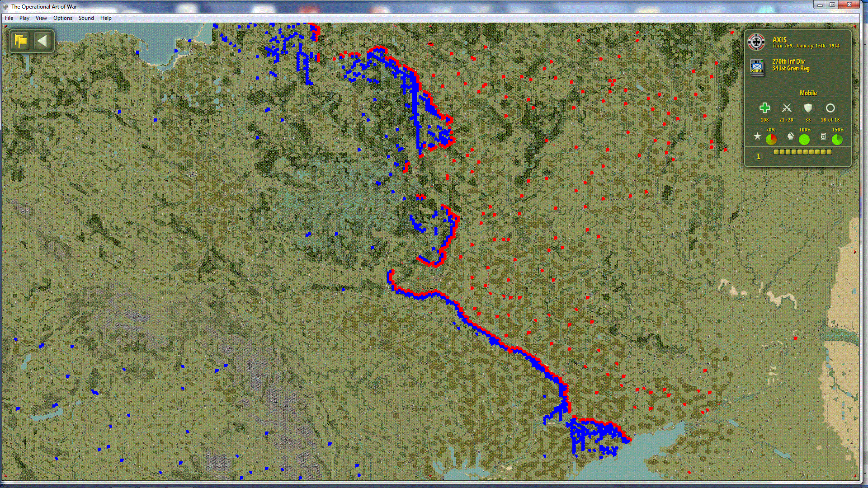Click the "AXIS" side label

[779, 40]
